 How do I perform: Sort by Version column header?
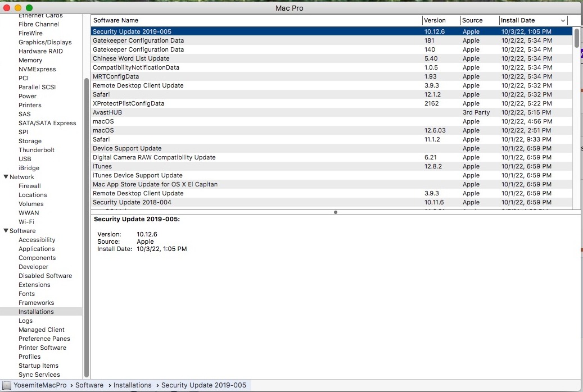441,20
